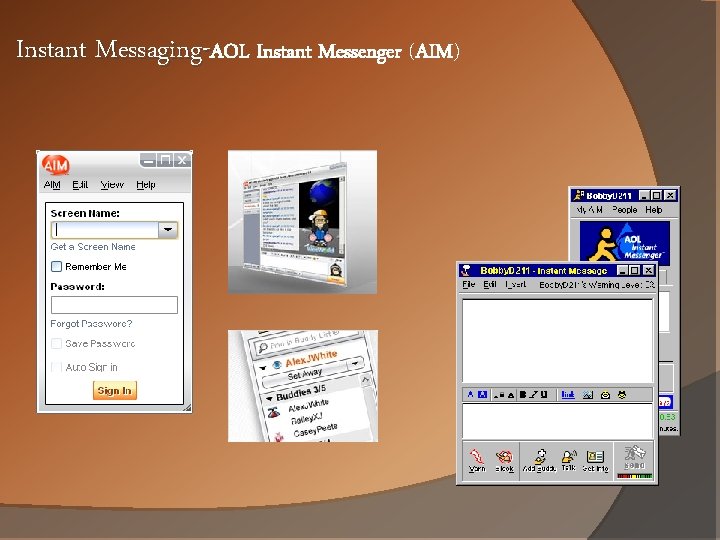Click the Forgot Password? link
This screenshot has height=540, width=720.
91,324
